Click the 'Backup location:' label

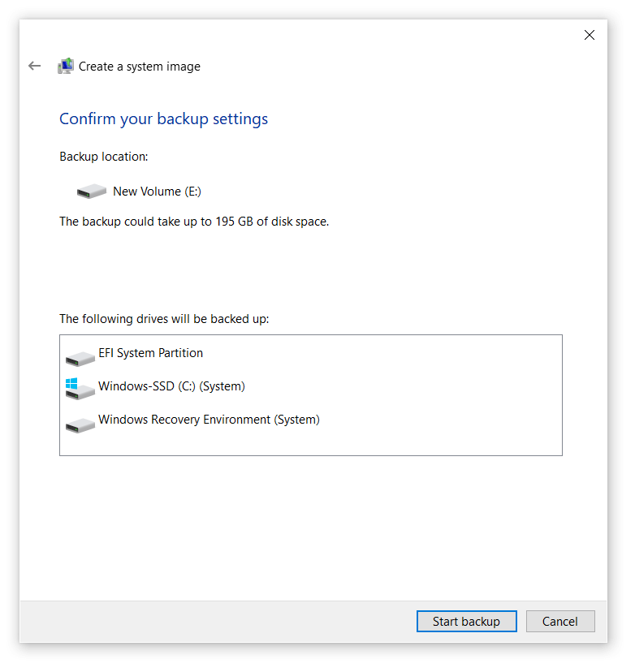click(104, 157)
